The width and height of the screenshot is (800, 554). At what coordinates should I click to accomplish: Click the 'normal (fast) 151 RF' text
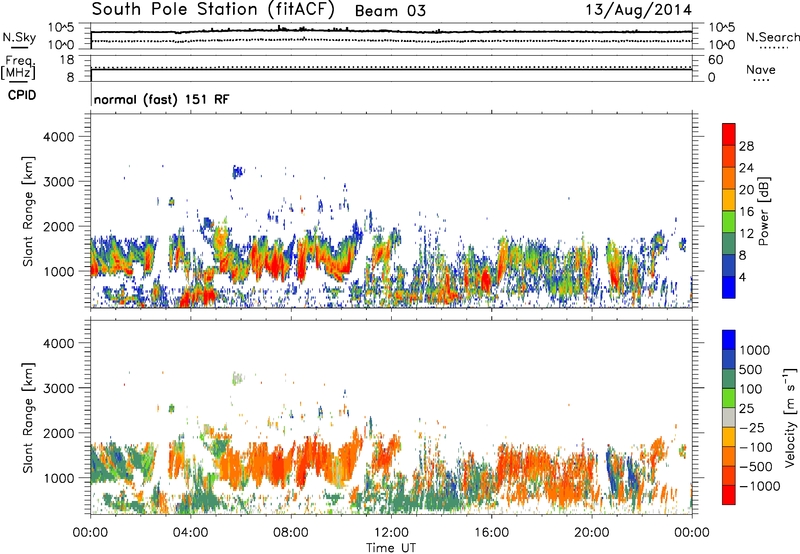coord(162,99)
